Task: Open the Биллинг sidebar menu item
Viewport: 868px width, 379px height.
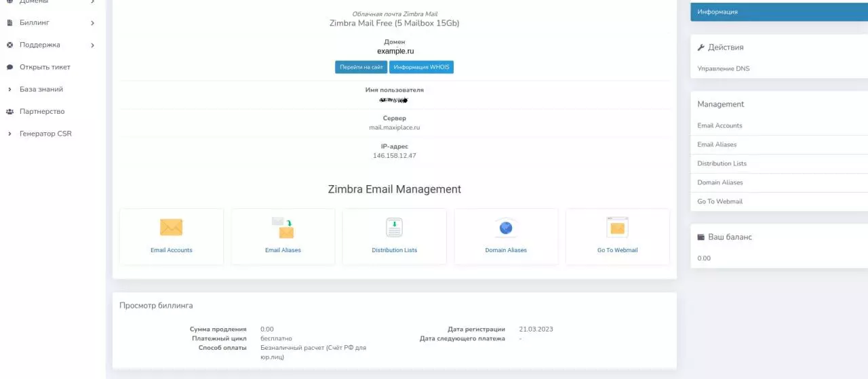Action: (x=35, y=22)
